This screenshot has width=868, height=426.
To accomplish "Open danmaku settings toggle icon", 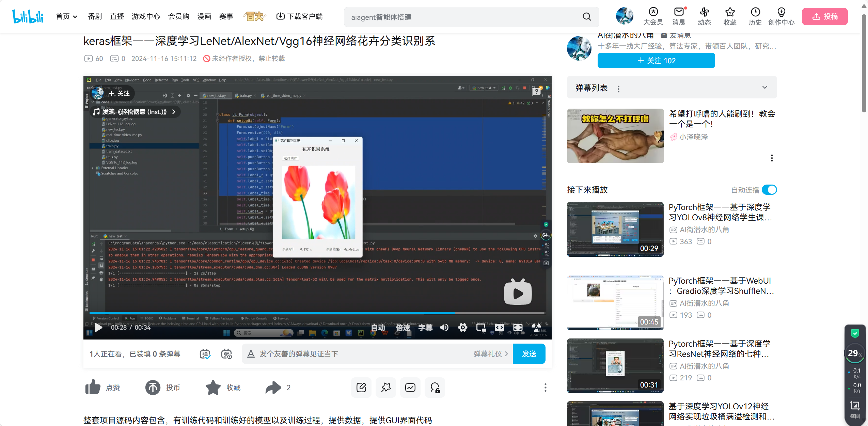I will click(x=226, y=354).
